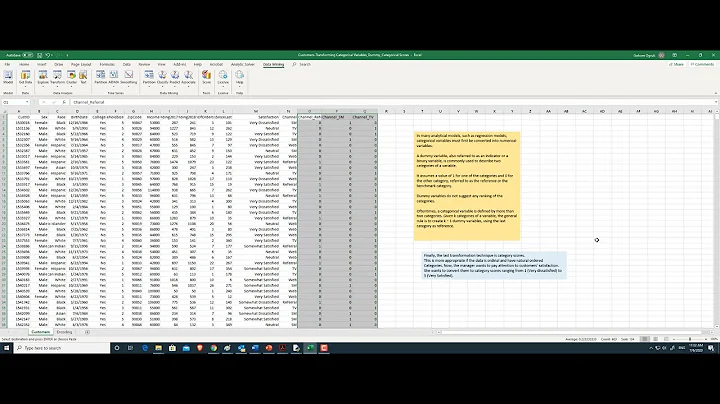The width and height of the screenshot is (720, 404).
Task: Select the Customers sheet tab
Action: pos(40,332)
